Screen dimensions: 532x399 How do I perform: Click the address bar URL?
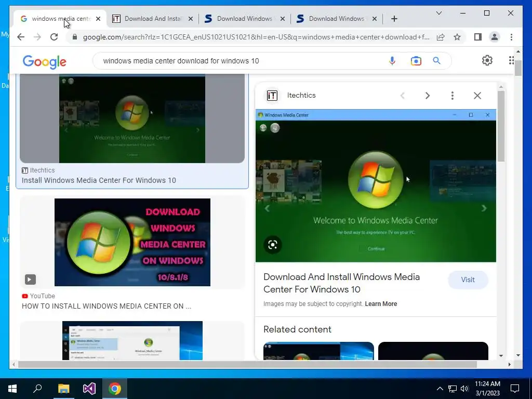point(256,37)
